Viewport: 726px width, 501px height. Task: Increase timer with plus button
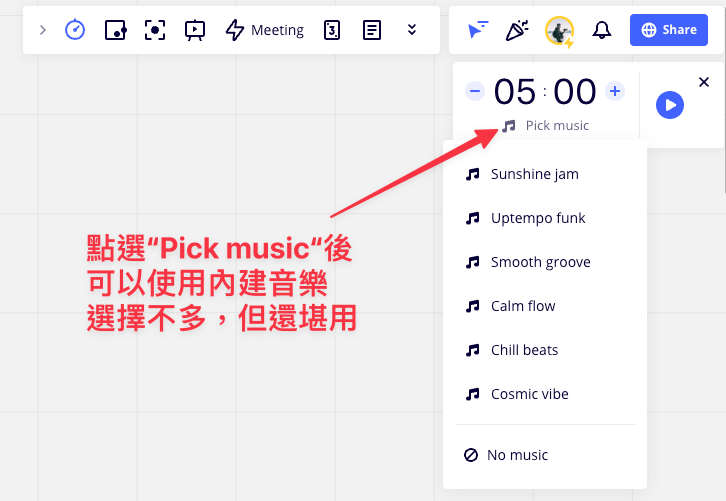(615, 92)
